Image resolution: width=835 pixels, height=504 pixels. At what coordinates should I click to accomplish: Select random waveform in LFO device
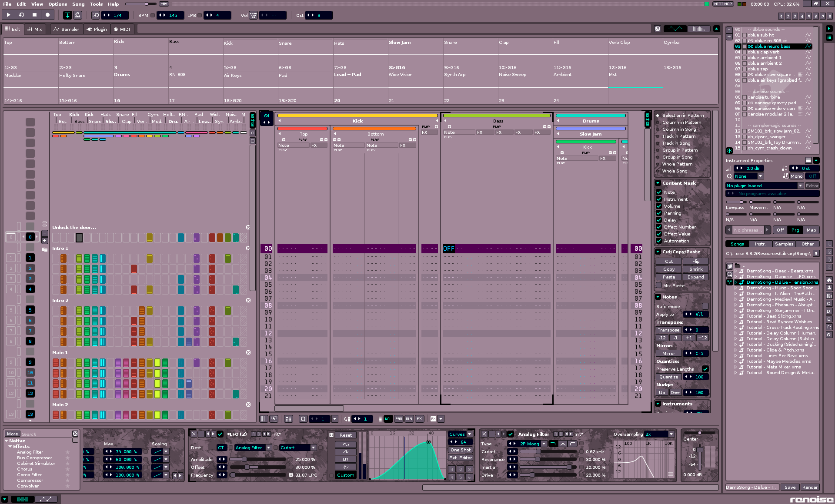tap(346, 467)
